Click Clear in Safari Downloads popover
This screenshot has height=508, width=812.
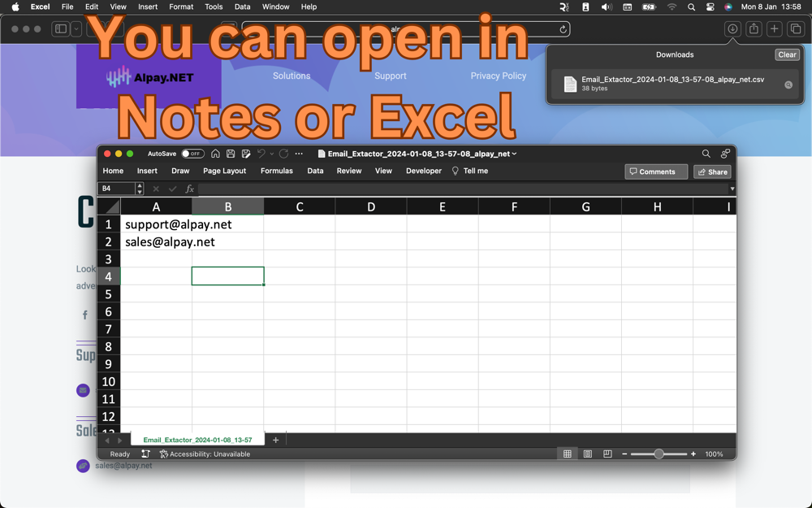(787, 54)
